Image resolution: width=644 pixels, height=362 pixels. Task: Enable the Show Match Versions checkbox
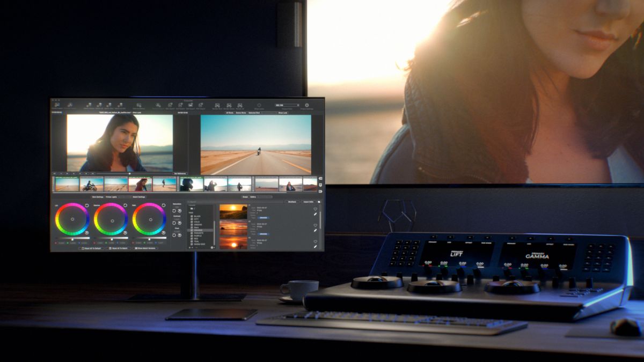[137, 249]
